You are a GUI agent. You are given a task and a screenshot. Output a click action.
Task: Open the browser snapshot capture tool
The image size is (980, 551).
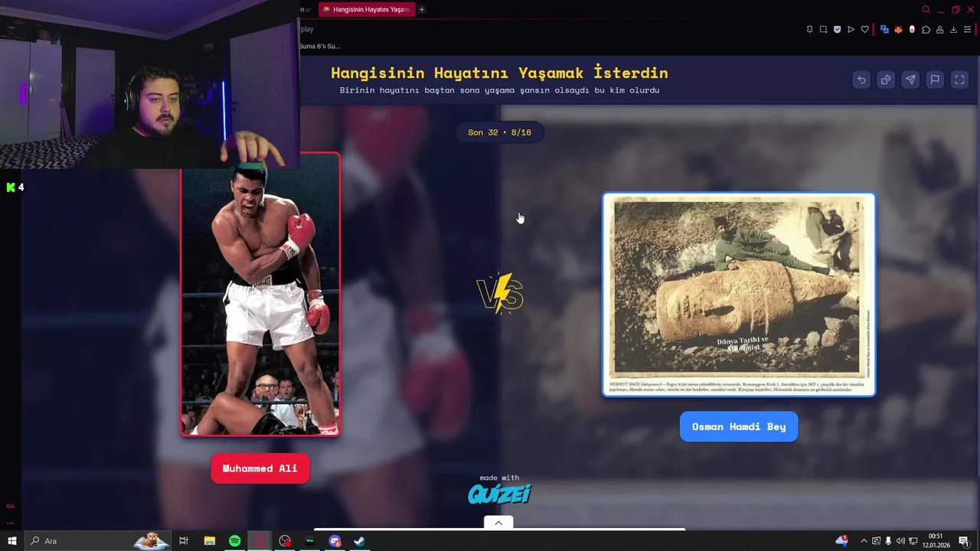(x=823, y=29)
